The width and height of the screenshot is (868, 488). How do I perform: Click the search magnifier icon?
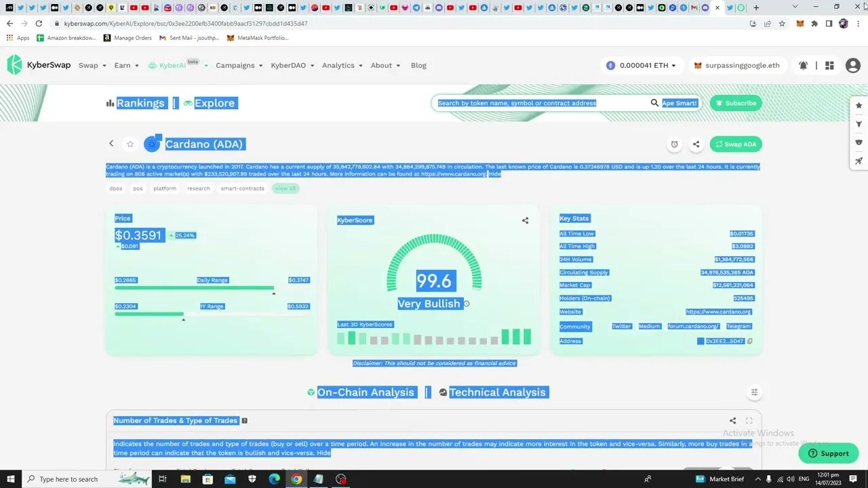[x=654, y=103]
